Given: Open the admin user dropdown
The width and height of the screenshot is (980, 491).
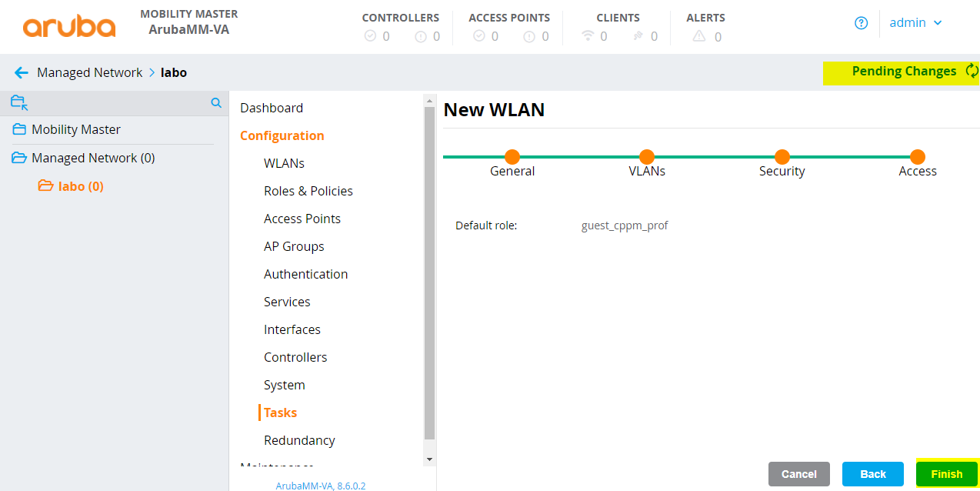Looking at the screenshot, I should tap(915, 23).
